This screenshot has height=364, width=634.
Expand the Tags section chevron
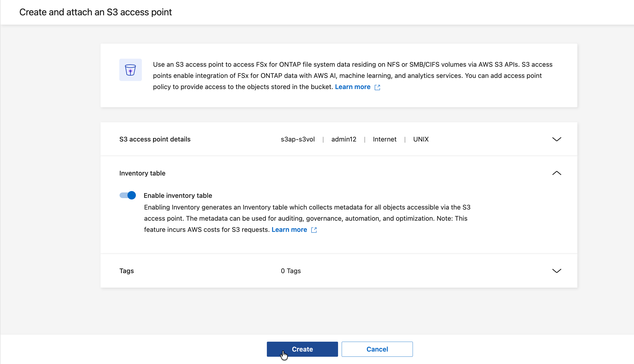coord(557,271)
